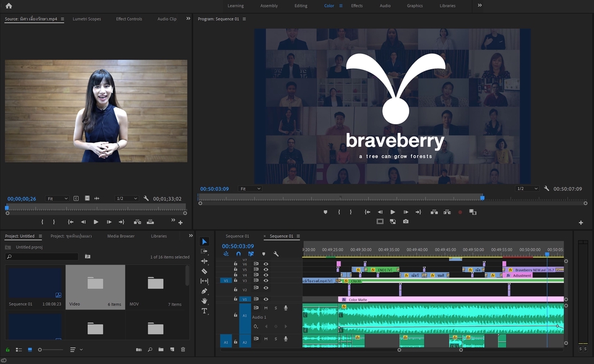Select the Type tool
594x364 pixels.
click(x=204, y=311)
